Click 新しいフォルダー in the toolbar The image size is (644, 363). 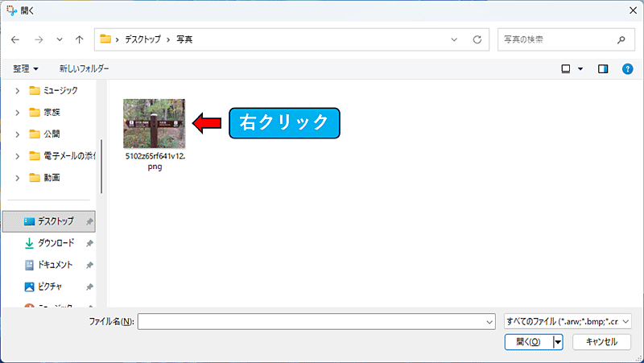(x=84, y=69)
